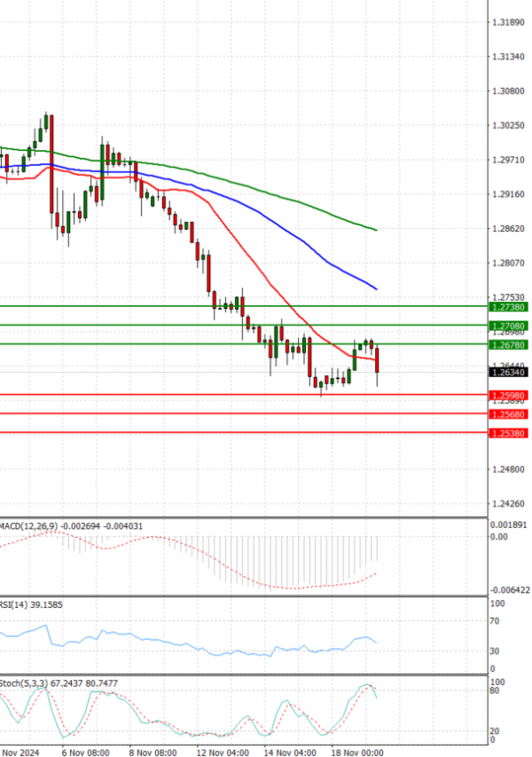Image resolution: width=532 pixels, height=757 pixels.
Task: Click the 1.30250 price axis value
Action: pos(508,125)
